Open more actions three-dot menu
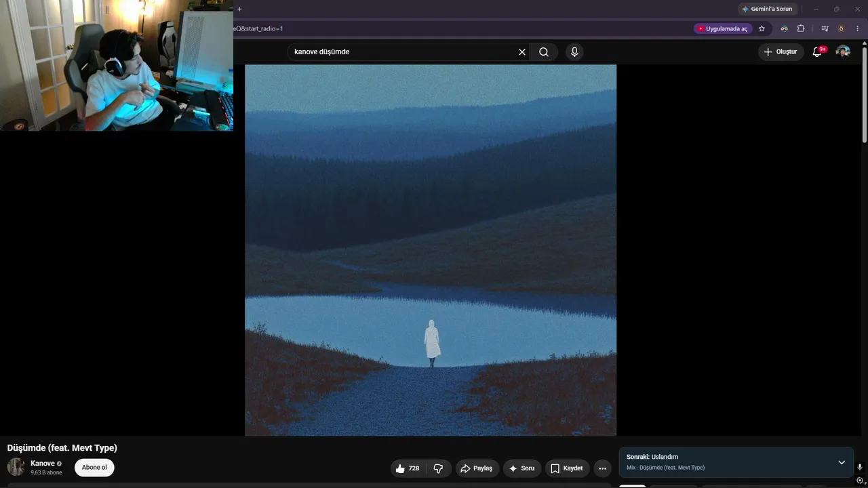 pyautogui.click(x=602, y=468)
